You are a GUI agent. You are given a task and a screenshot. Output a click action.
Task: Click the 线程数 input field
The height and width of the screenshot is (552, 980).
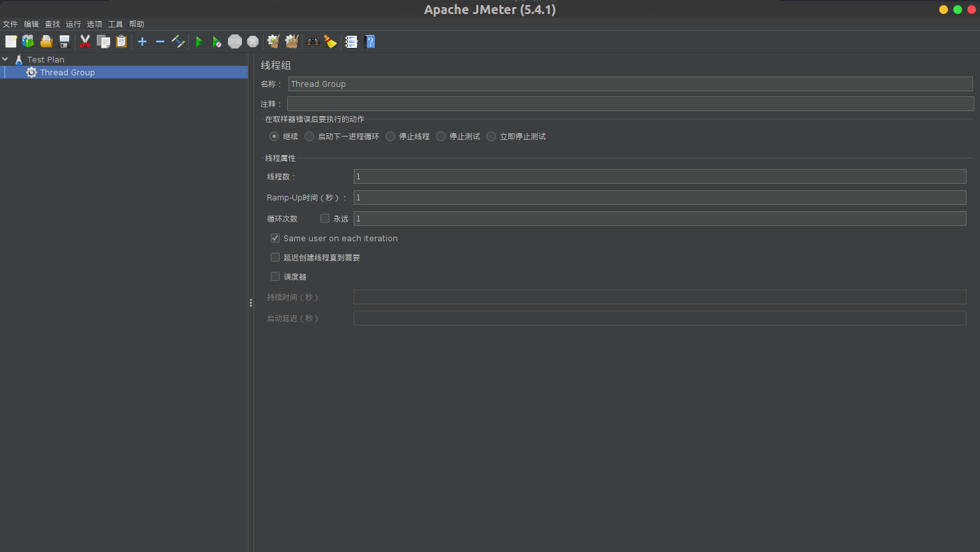point(660,176)
